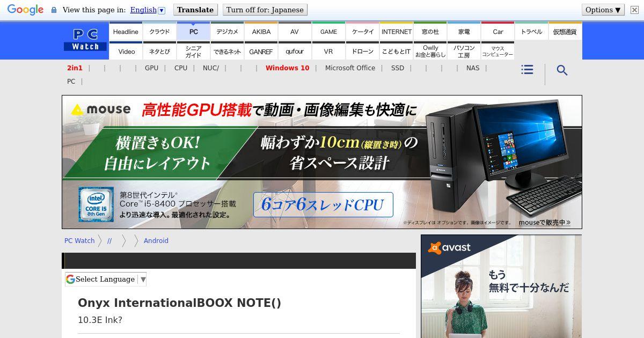The height and width of the screenshot is (338, 644).
Task: Open the GANREF tab
Action: [x=261, y=52]
